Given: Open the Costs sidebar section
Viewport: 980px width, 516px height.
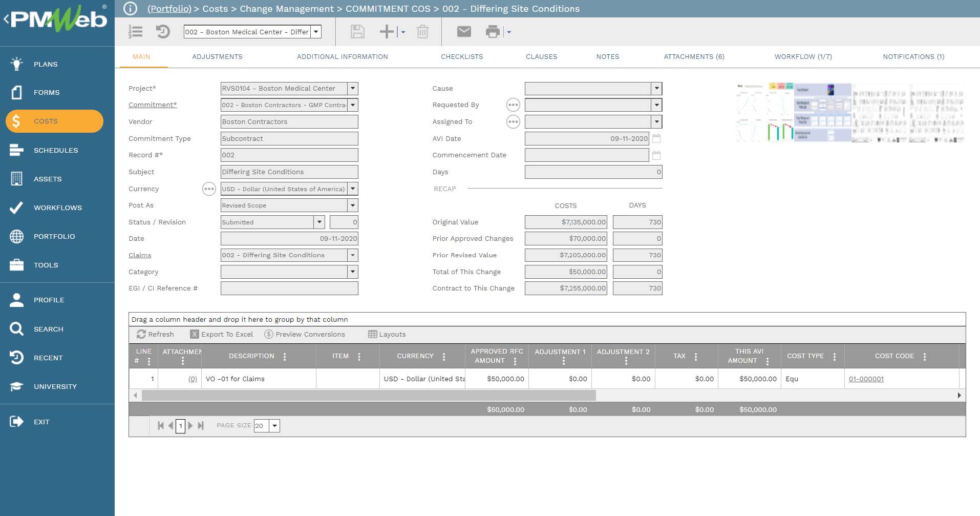Looking at the screenshot, I should point(54,121).
